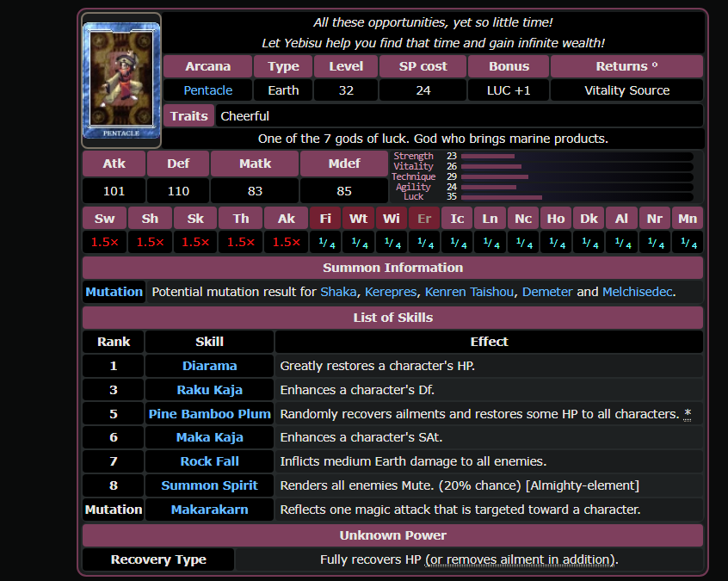Click the Strength stat bar

coord(577,156)
